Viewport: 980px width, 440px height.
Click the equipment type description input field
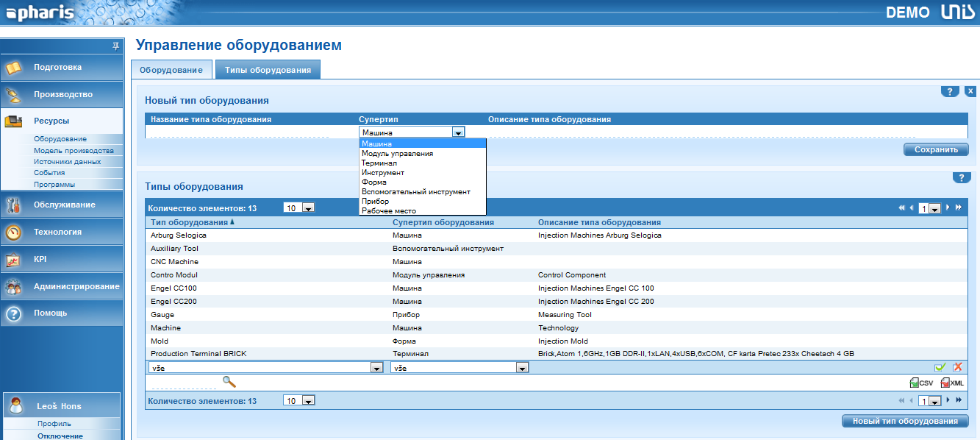725,132
